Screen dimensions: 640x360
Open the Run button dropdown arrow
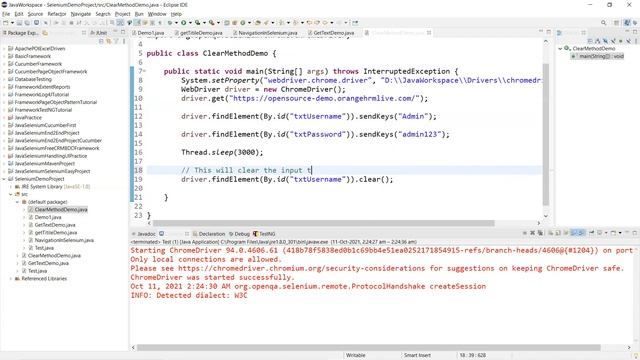pyautogui.click(x=190, y=23)
